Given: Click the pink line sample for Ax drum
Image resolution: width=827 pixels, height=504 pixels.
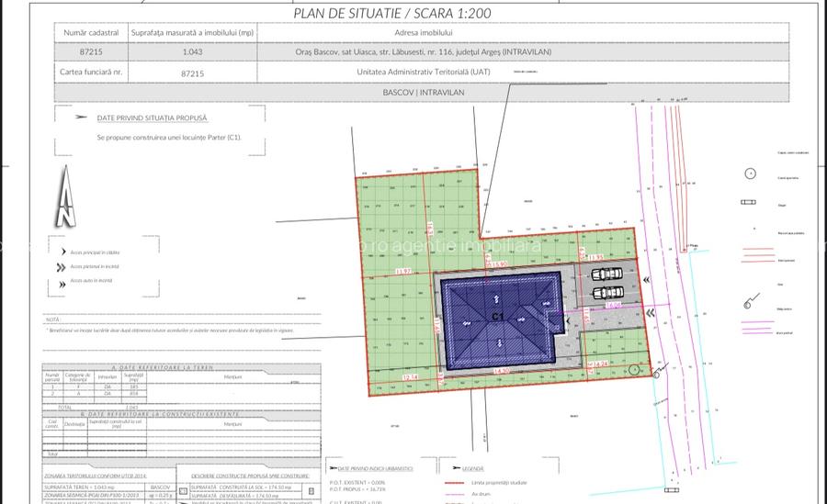Looking at the screenshot, I should point(455,495).
